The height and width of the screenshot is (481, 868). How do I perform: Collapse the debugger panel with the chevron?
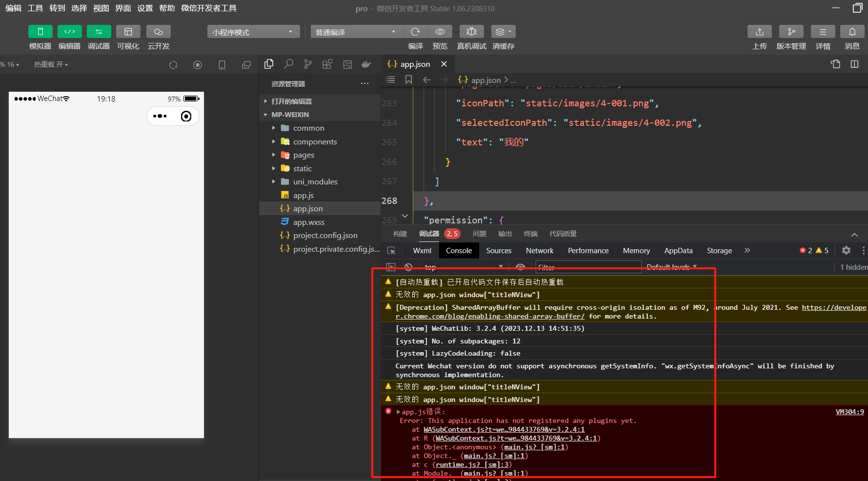(854, 235)
